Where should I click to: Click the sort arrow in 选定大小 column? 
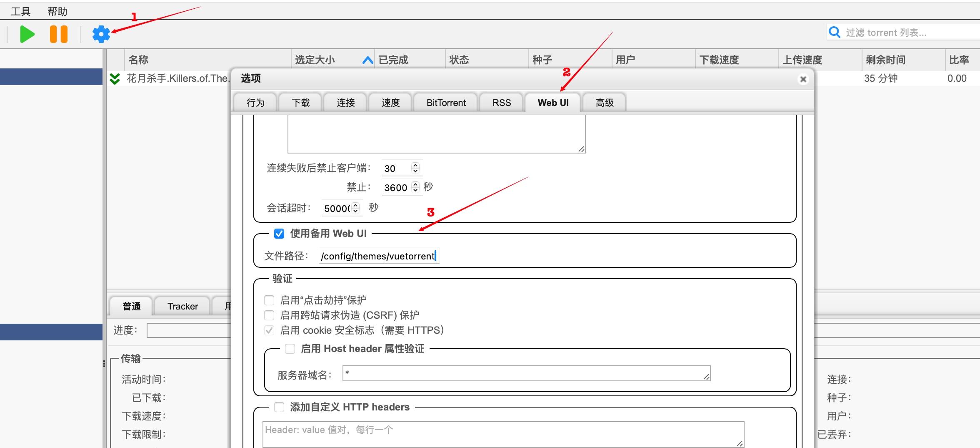pos(367,60)
